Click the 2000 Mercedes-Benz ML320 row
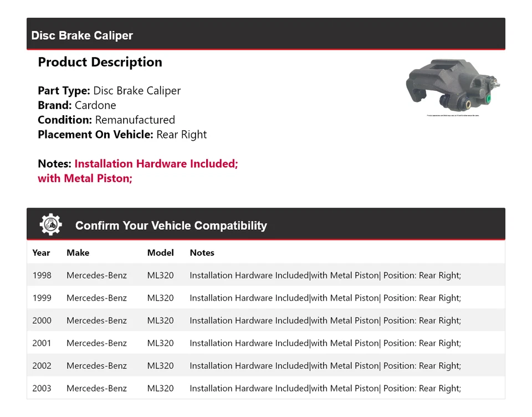 pos(265,321)
